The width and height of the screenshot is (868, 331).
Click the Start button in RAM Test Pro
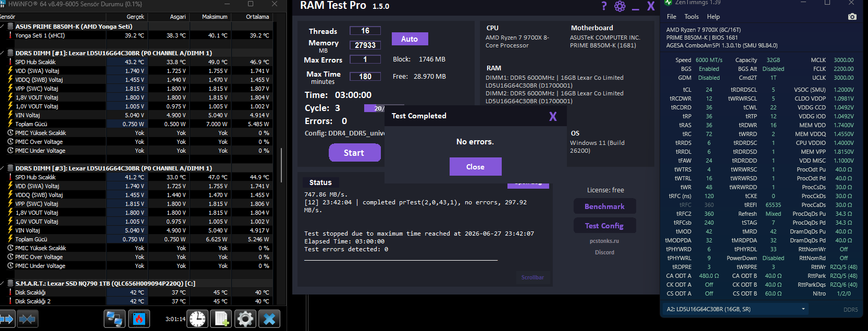click(354, 153)
